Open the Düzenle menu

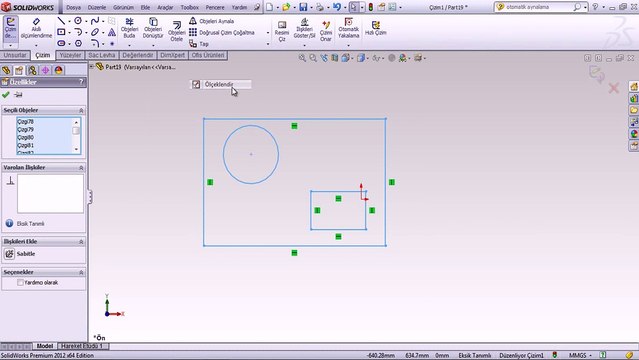tap(97, 7)
